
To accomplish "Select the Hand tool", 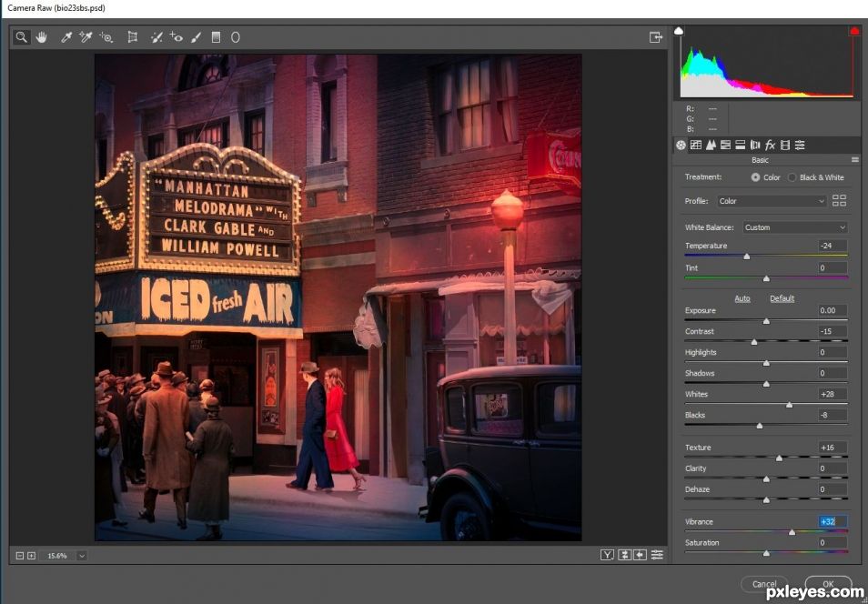I will 42,37.
